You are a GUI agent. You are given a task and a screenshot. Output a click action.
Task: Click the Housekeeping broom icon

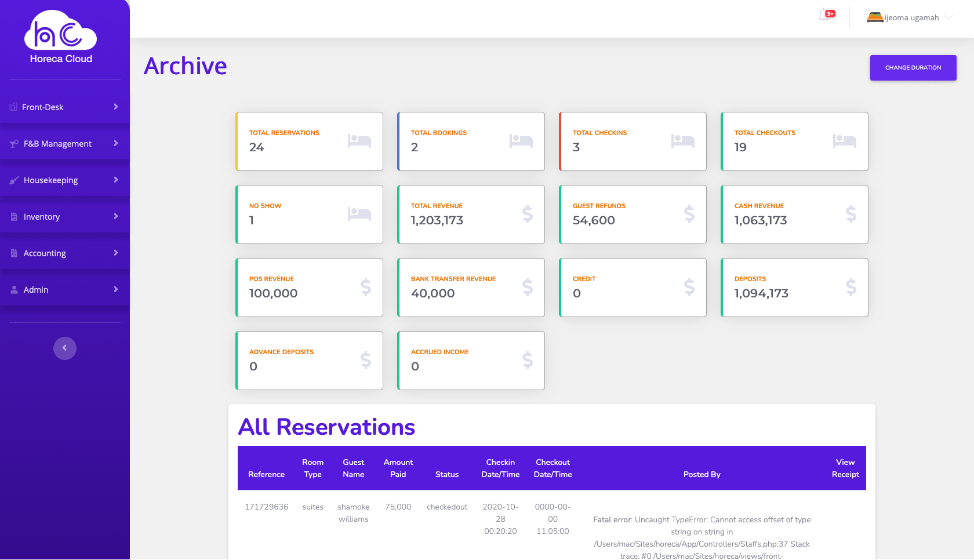point(14,180)
